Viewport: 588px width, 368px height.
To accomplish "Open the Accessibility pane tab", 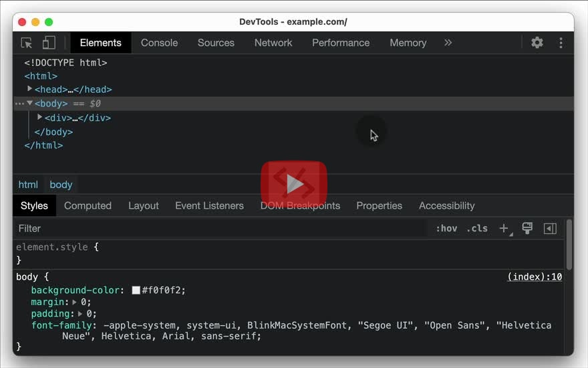I will (446, 206).
